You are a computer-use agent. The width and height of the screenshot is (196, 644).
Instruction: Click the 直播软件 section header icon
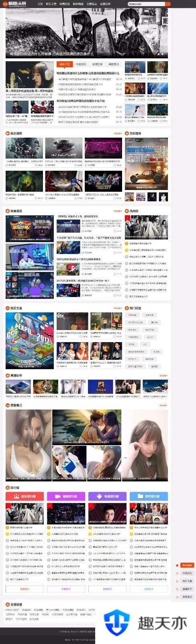tap(7, 376)
